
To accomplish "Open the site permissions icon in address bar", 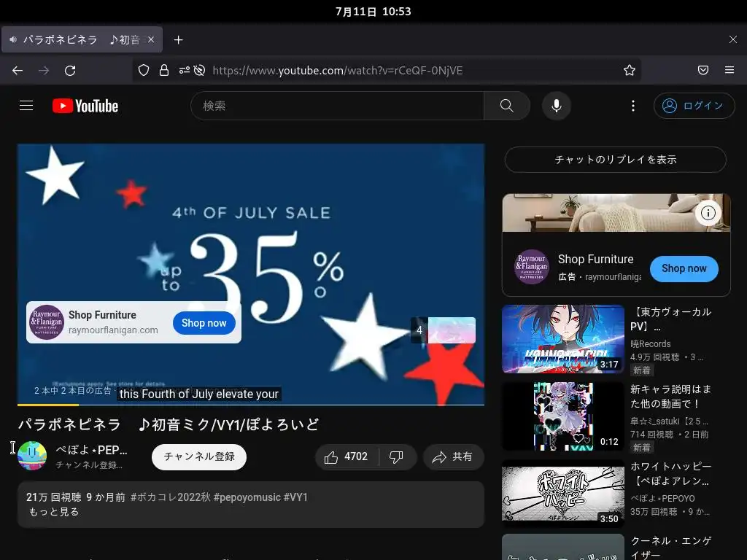I will coord(185,71).
